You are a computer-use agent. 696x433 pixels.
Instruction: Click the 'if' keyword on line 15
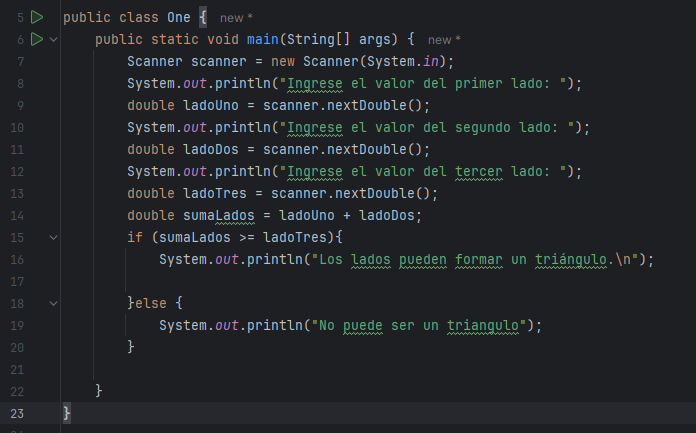tap(135, 237)
